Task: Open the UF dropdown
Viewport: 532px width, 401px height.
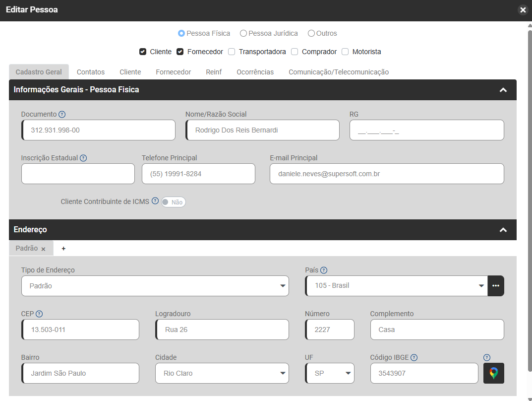Action: [x=330, y=373]
